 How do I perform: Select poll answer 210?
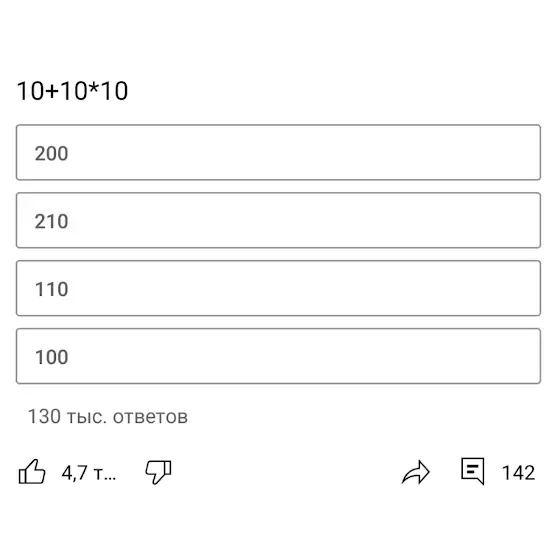[278, 220]
